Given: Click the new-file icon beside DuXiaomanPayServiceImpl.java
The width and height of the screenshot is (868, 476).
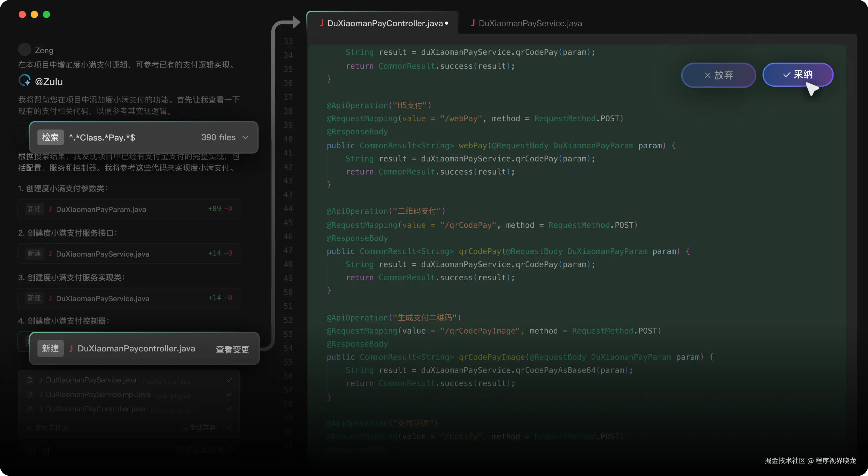Looking at the screenshot, I should coord(30,395).
